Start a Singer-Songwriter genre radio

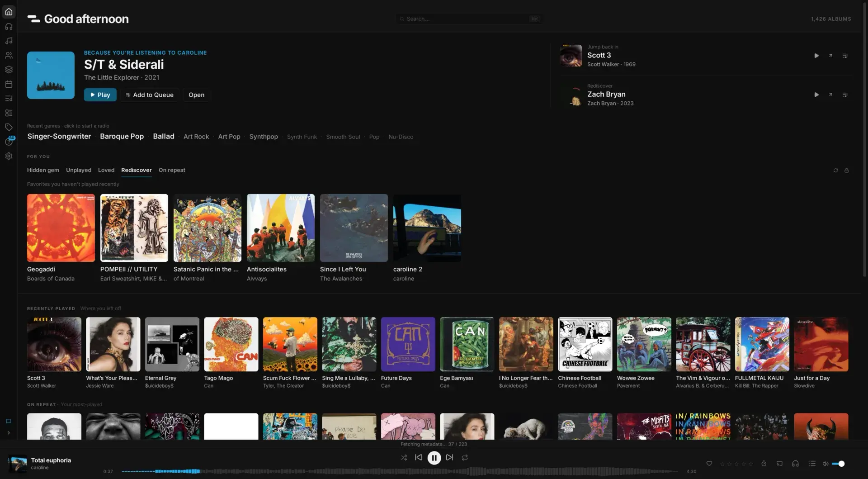[x=59, y=137]
